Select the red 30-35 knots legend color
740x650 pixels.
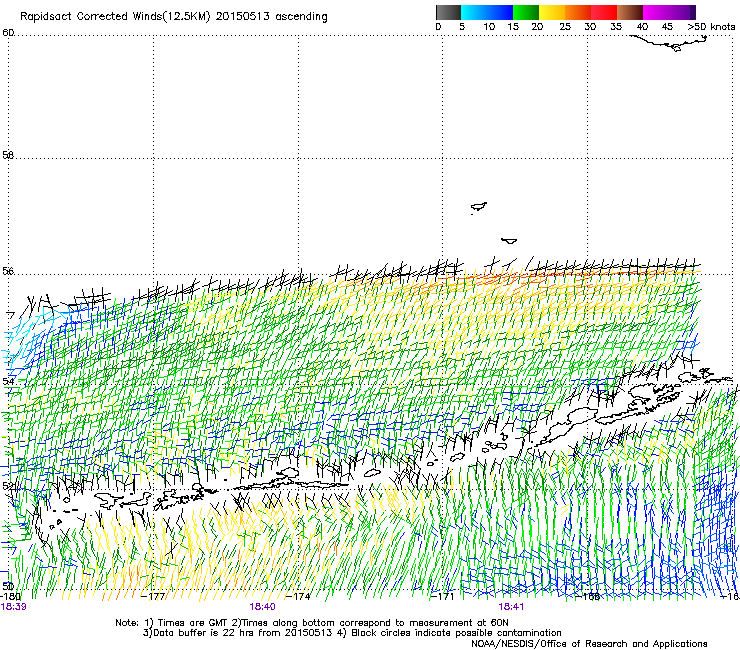tap(604, 12)
